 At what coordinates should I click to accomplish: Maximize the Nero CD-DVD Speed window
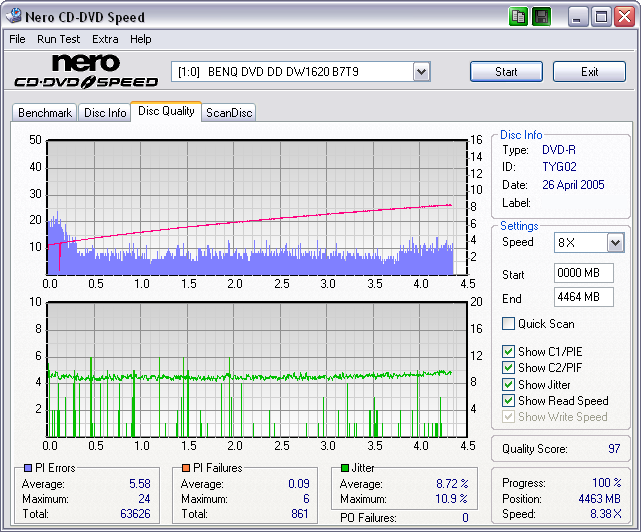[601, 17]
